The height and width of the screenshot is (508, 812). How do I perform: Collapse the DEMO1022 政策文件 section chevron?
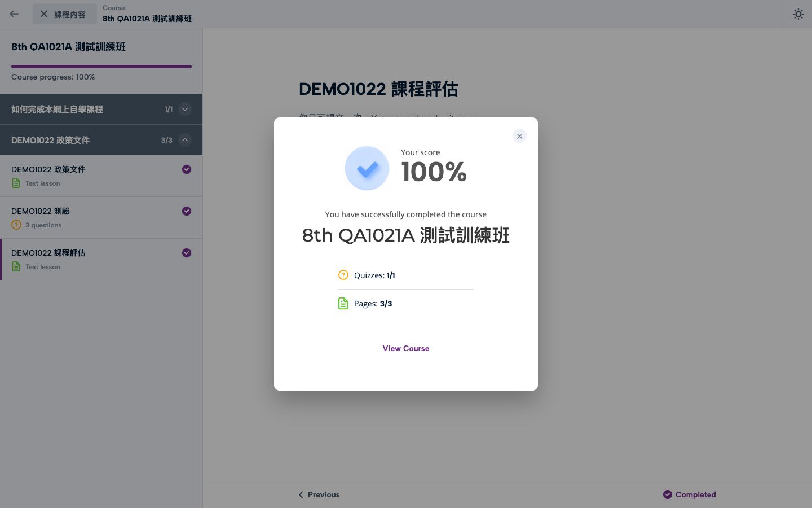[185, 140]
